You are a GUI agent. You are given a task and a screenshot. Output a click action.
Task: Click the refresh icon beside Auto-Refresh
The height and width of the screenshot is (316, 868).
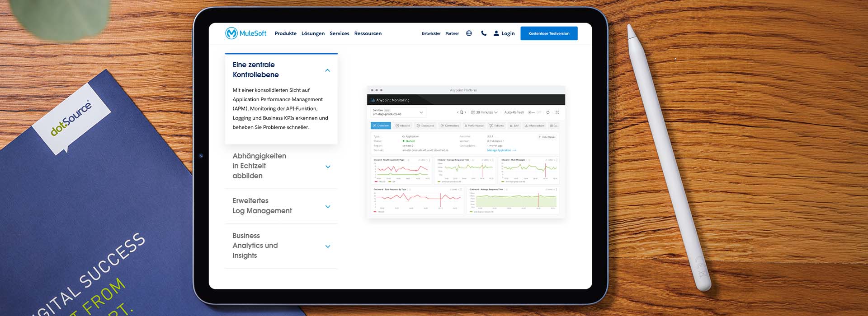pyautogui.click(x=548, y=112)
